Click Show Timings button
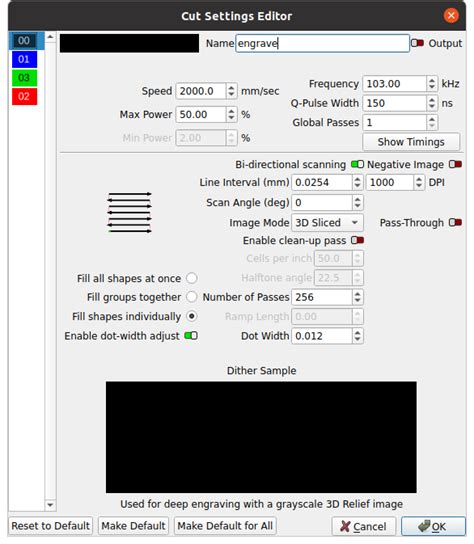 pyautogui.click(x=411, y=142)
